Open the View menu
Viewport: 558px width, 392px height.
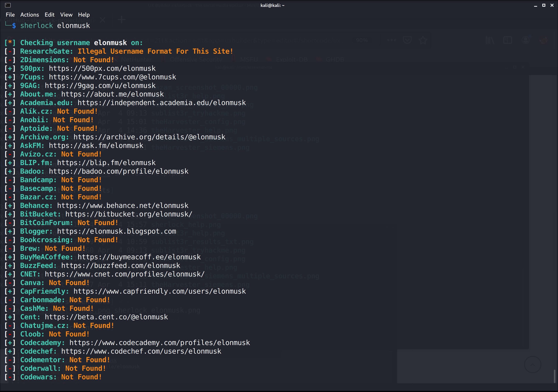click(66, 15)
